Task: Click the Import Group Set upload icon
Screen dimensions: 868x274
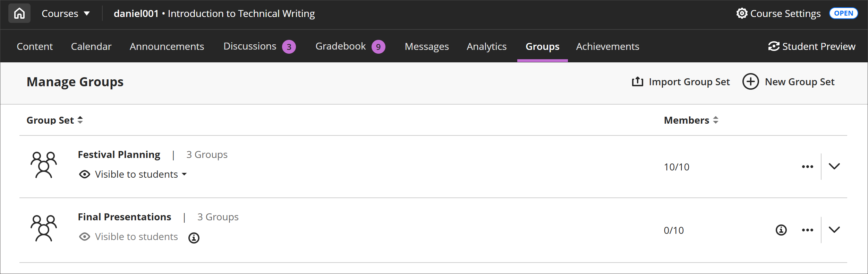Action: click(x=637, y=82)
